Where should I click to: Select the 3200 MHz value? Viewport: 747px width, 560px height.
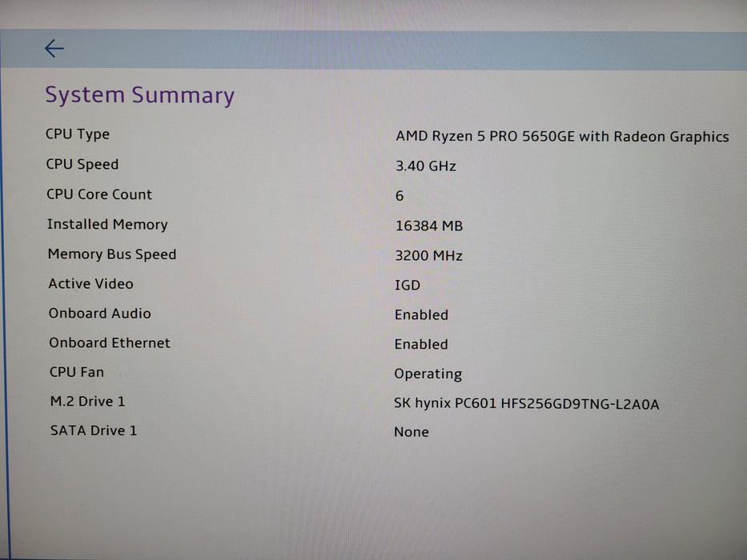tap(428, 256)
